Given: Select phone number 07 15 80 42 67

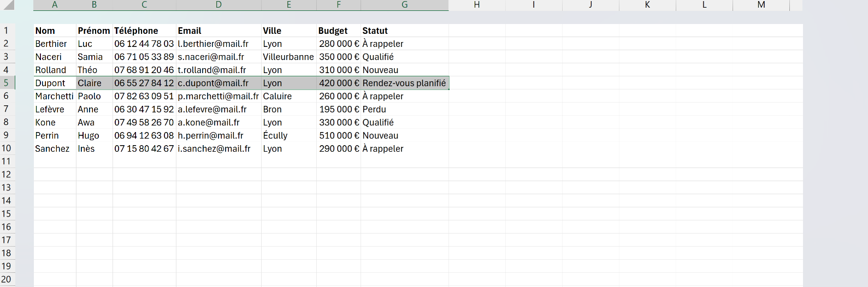Looking at the screenshot, I should pos(144,148).
